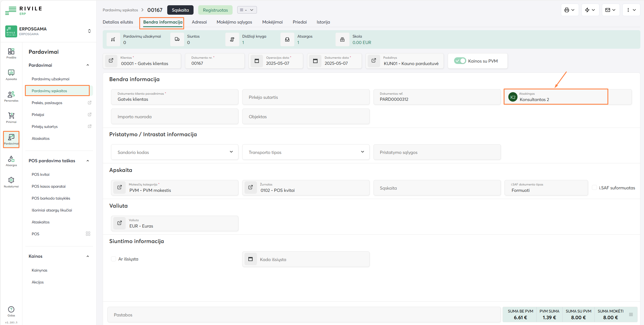Expand the Sandorio kodas dropdown

[x=231, y=152]
